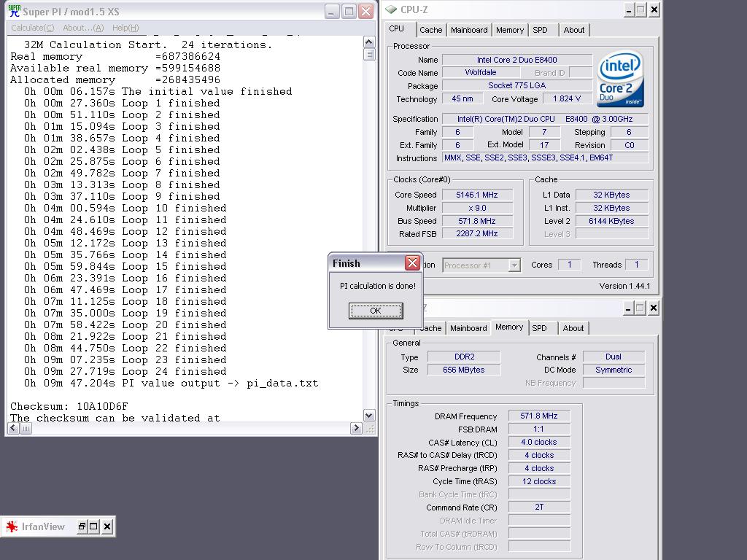Click the Multiplier x 9.0 field

(x=477, y=208)
